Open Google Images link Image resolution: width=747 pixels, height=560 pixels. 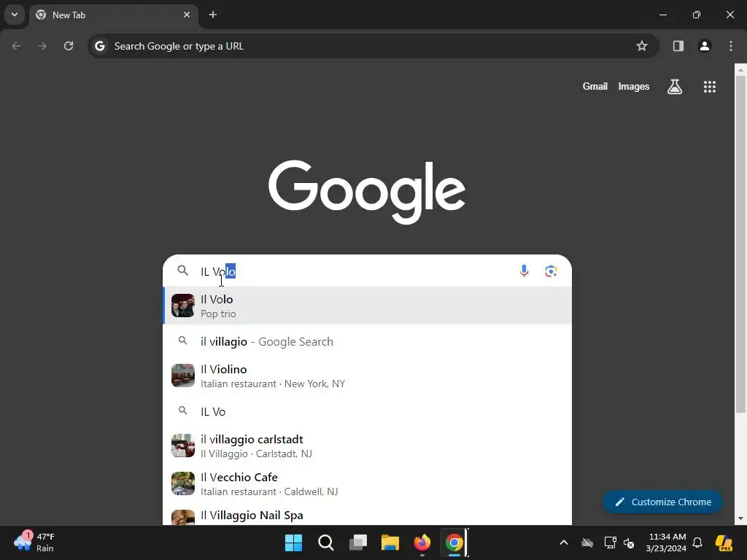pos(634,87)
